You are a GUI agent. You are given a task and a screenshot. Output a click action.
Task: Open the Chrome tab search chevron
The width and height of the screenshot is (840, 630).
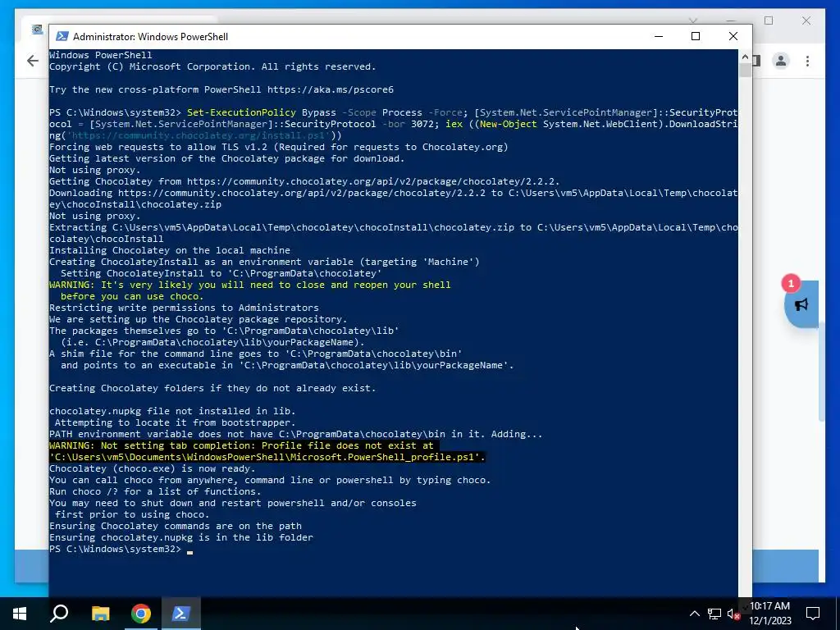point(693,21)
